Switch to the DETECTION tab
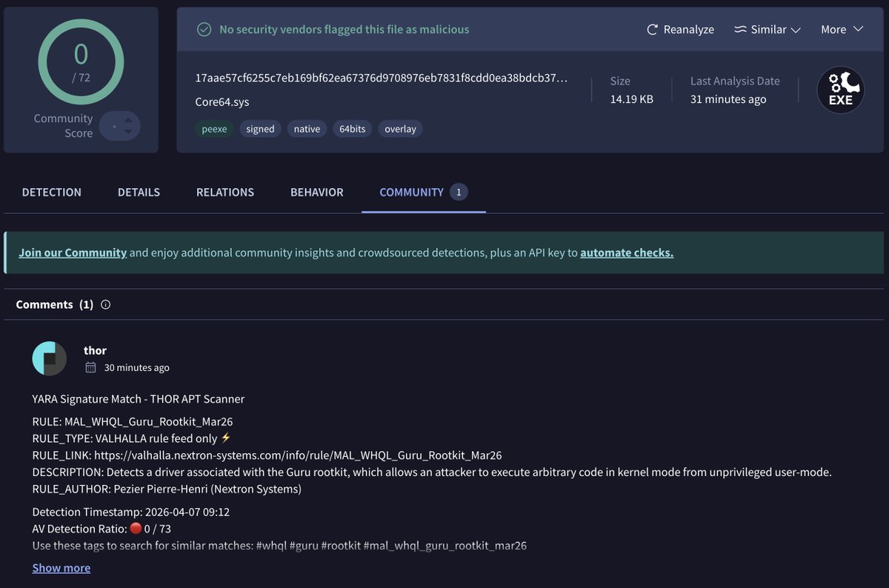This screenshot has width=889, height=588. [52, 192]
